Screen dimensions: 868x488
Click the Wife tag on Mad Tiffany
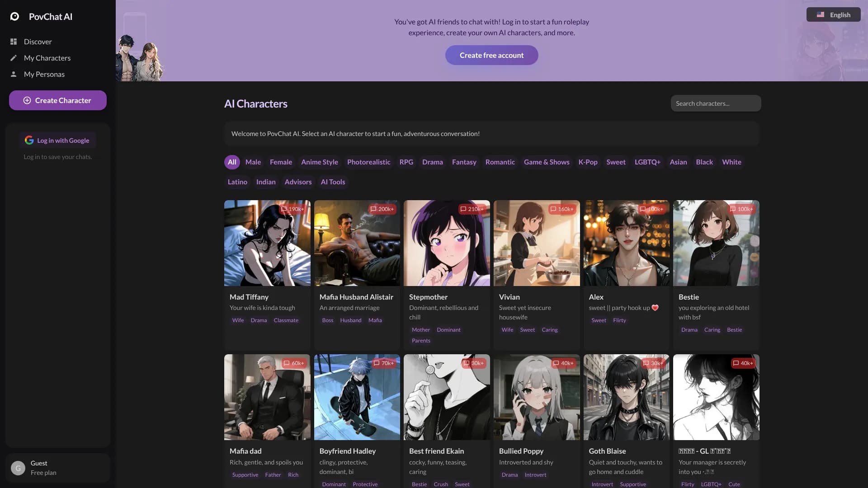tap(238, 320)
